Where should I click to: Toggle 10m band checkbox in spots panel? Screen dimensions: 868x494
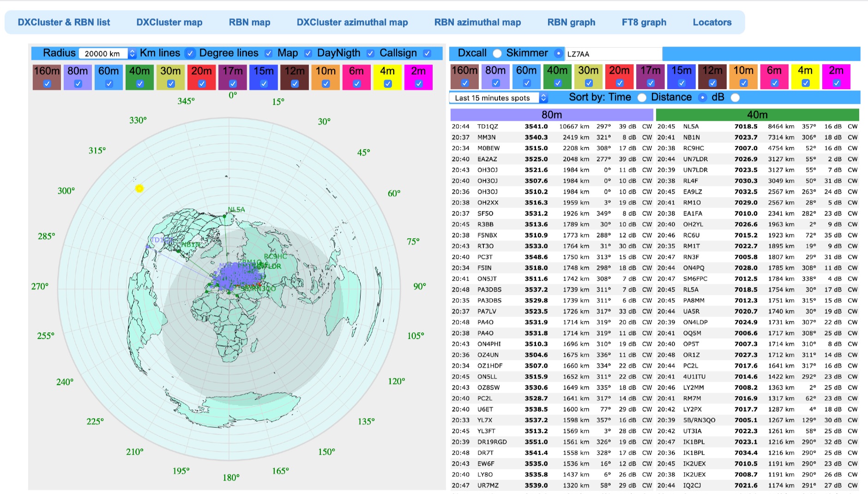click(743, 83)
